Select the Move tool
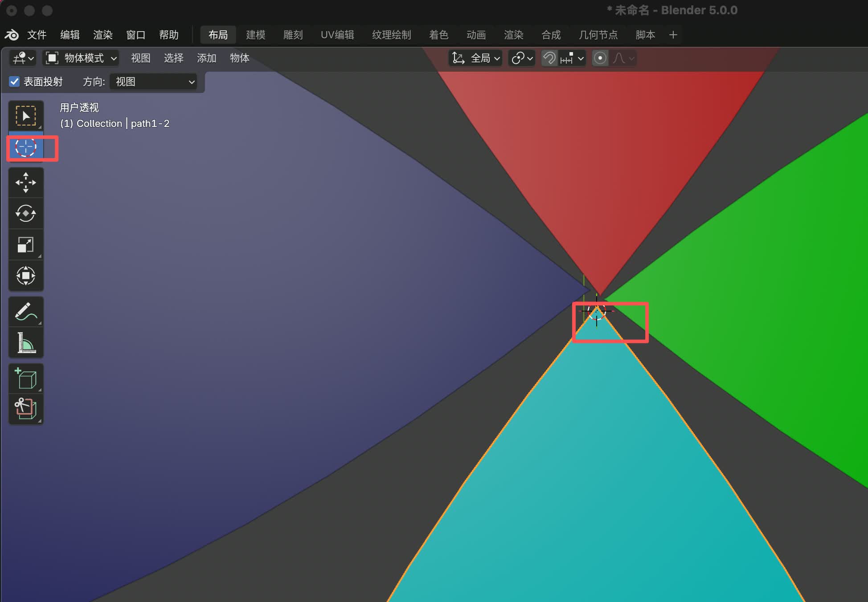The height and width of the screenshot is (602, 868). [x=26, y=183]
